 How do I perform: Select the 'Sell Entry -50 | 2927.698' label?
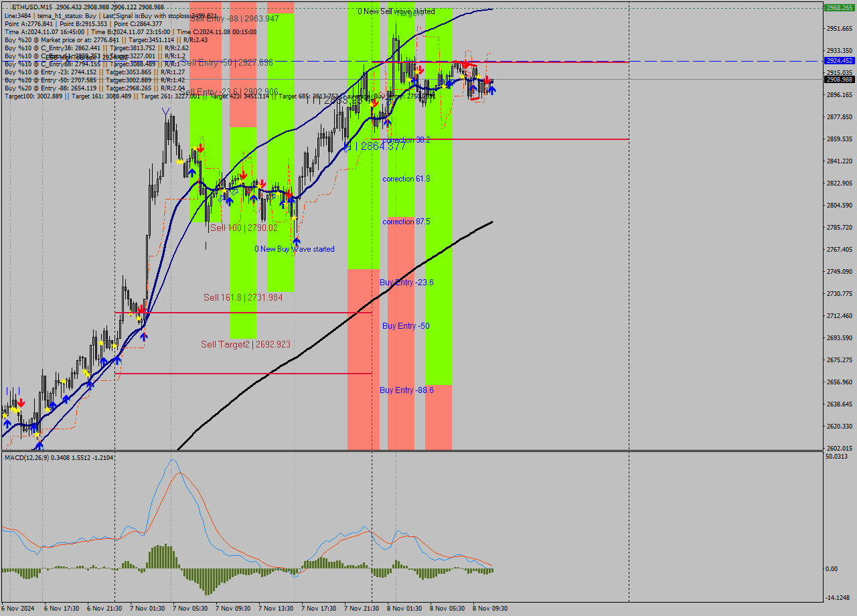tap(226, 62)
